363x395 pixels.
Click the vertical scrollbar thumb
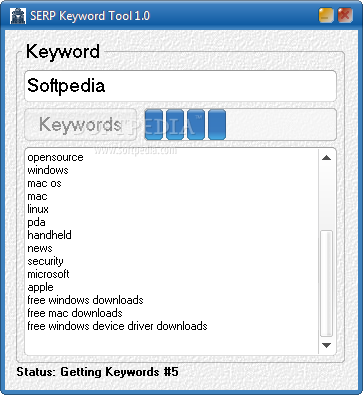point(326,283)
